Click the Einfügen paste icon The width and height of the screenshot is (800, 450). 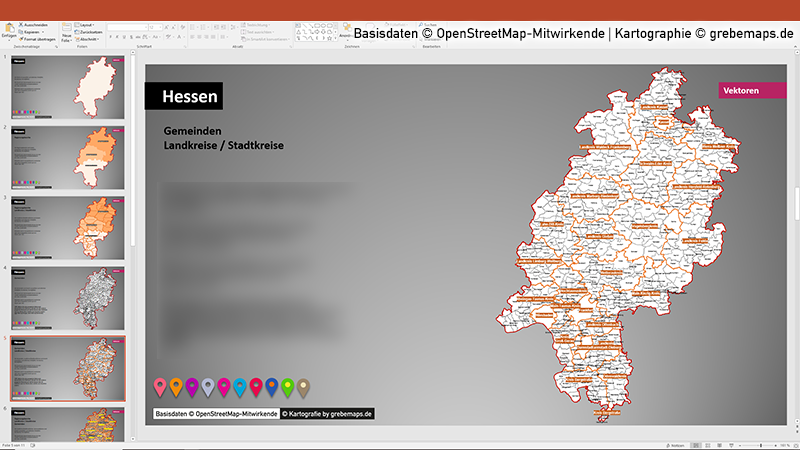pyautogui.click(x=8, y=30)
